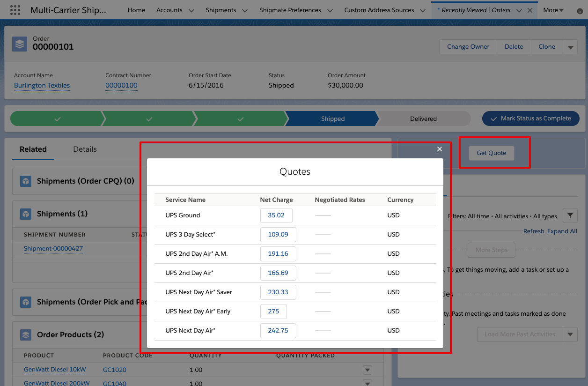Viewport: 588px width, 386px height.
Task: Click Mark Status as Complete
Action: (x=531, y=119)
